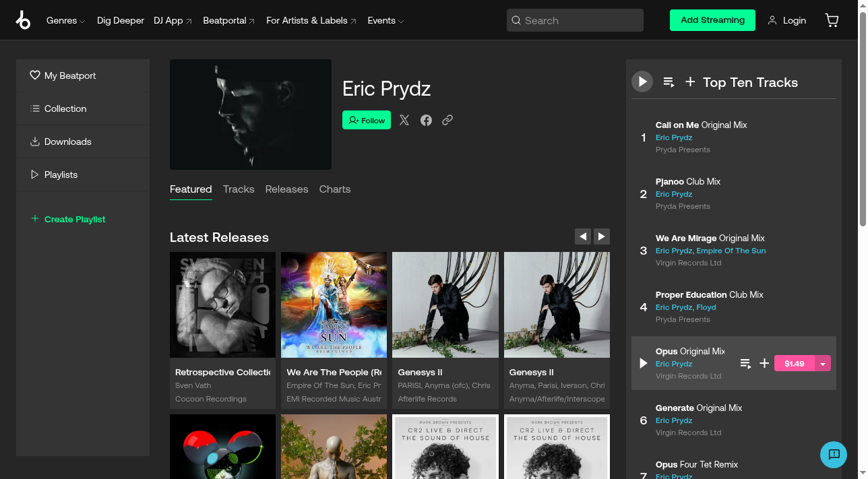The height and width of the screenshot is (479, 868).
Task: Play the Top Ten Tracks chart
Action: pos(642,82)
